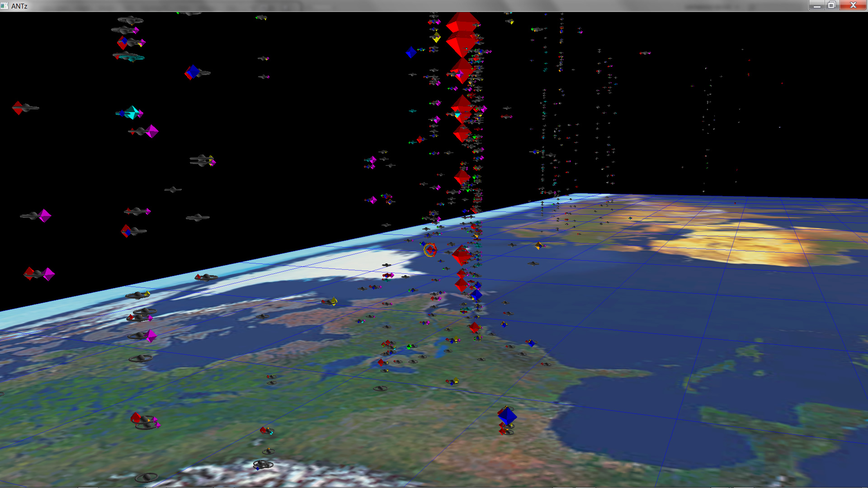Viewport: 868px width, 488px height.
Task: Open the ANTz window system menu icon
Action: click(5, 5)
